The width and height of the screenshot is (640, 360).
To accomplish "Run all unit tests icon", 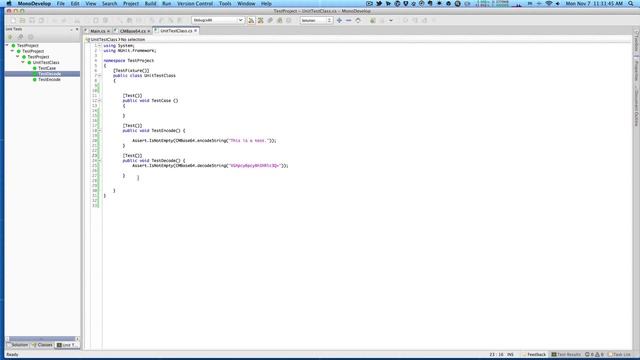I will (10, 37).
